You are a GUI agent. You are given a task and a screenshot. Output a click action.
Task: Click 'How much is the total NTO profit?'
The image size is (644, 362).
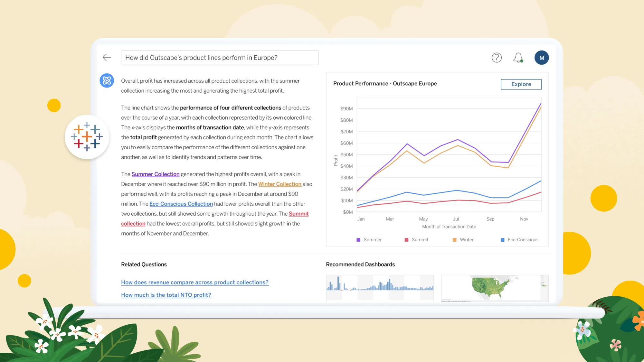pyautogui.click(x=166, y=295)
